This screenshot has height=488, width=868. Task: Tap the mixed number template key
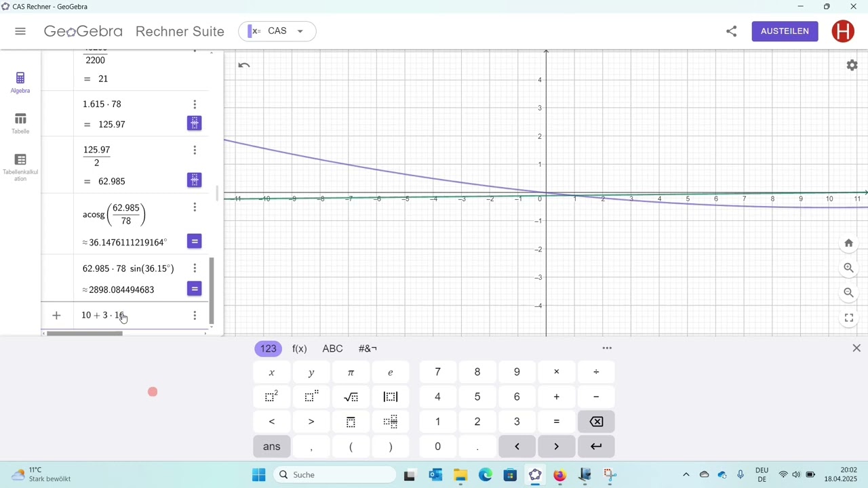pyautogui.click(x=390, y=422)
